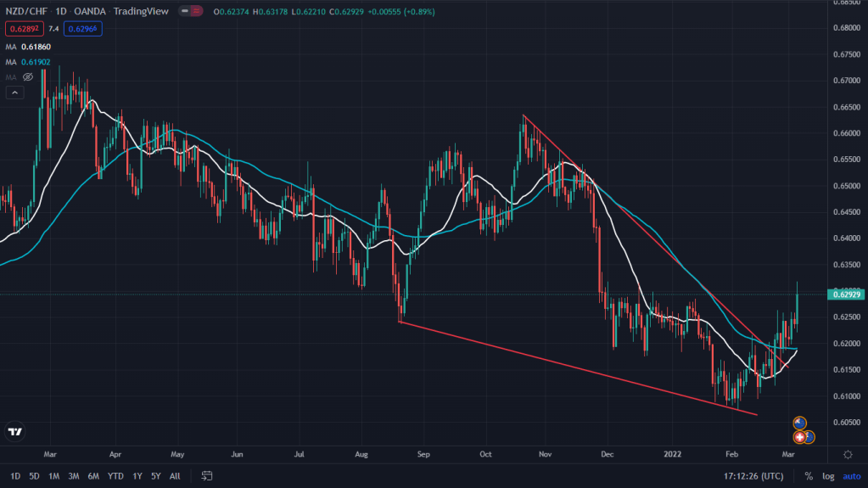Screen dimensions: 868x488
Task: Click the blue buy price 0.62966 button
Action: click(83, 29)
